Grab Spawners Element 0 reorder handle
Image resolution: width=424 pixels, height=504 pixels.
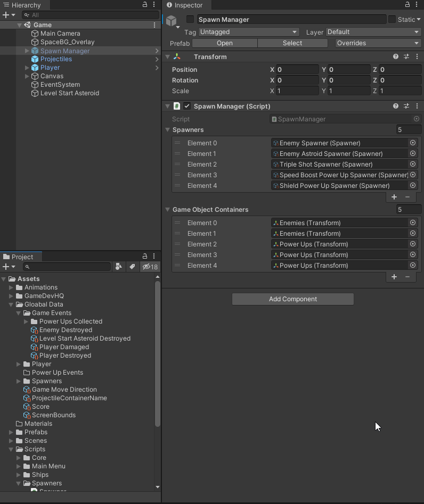point(177,143)
